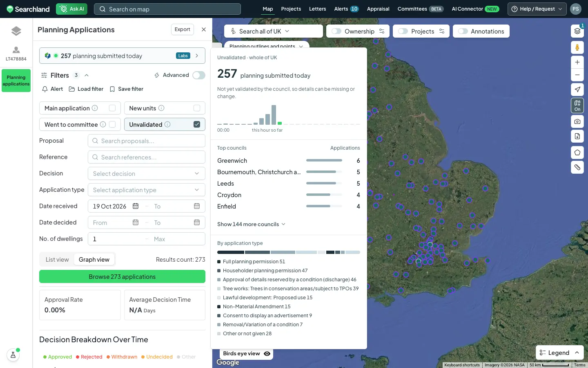
Task: Open the Help / Request menu
Action: click(537, 9)
